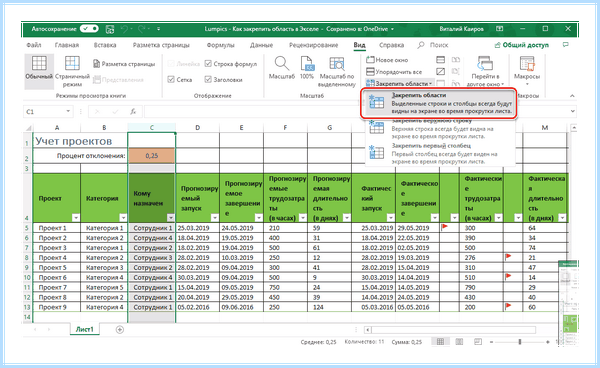Select the Лист1 sheet tab

pyautogui.click(x=85, y=329)
